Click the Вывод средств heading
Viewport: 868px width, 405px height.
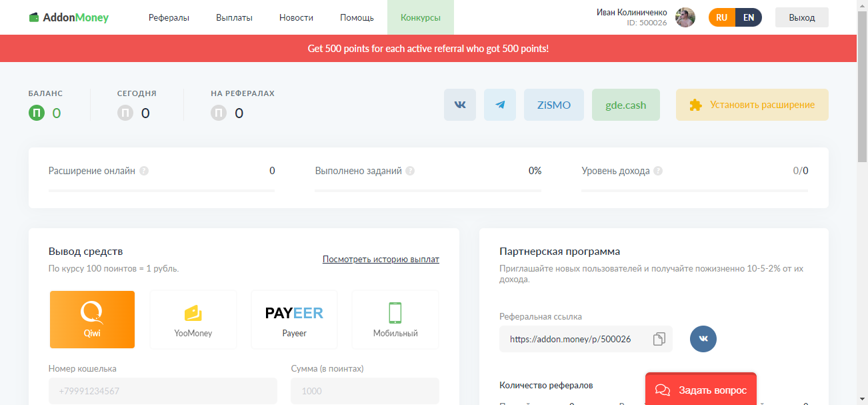pyautogui.click(x=85, y=252)
